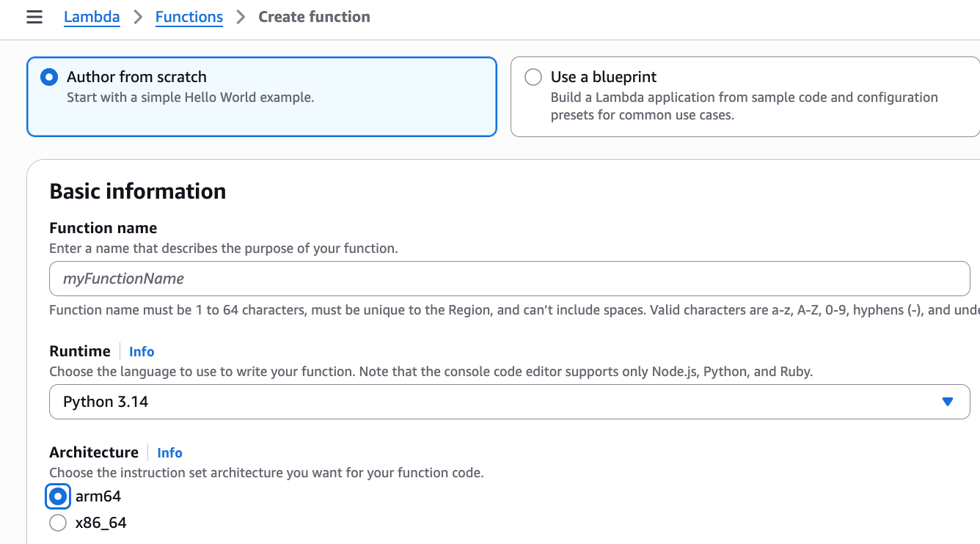Screen dimensions: 980x544
Task: Select the Author from scratch radio button
Action: coord(48,76)
